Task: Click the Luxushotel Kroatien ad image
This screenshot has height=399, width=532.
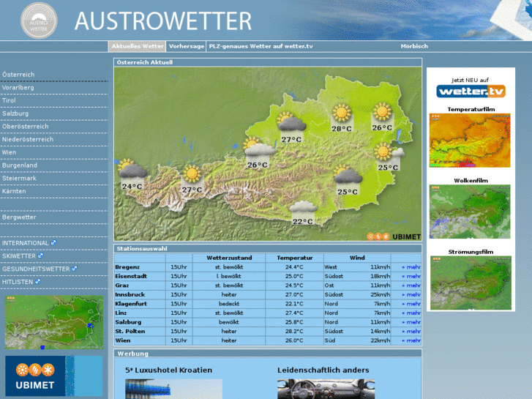Action: [173, 389]
